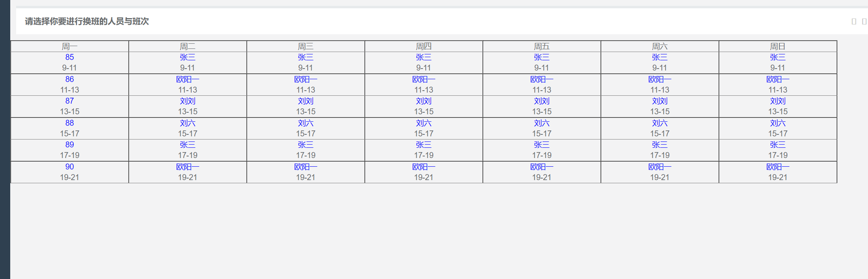868x279 pixels.
Task: Select 刘六 in Friday's 15-17 slot
Action: click(542, 123)
